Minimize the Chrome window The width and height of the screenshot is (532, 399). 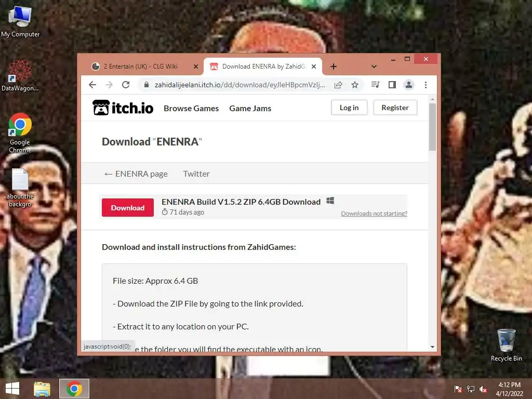393,59
